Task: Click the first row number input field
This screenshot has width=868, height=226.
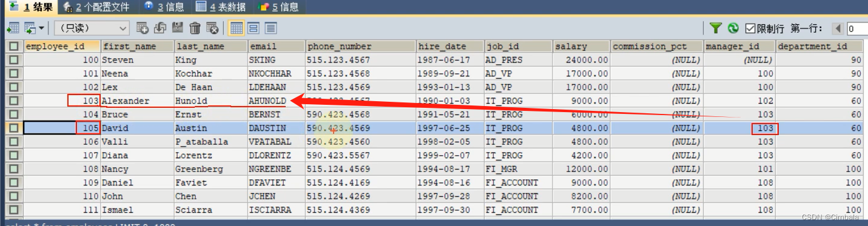Action: coord(857,28)
